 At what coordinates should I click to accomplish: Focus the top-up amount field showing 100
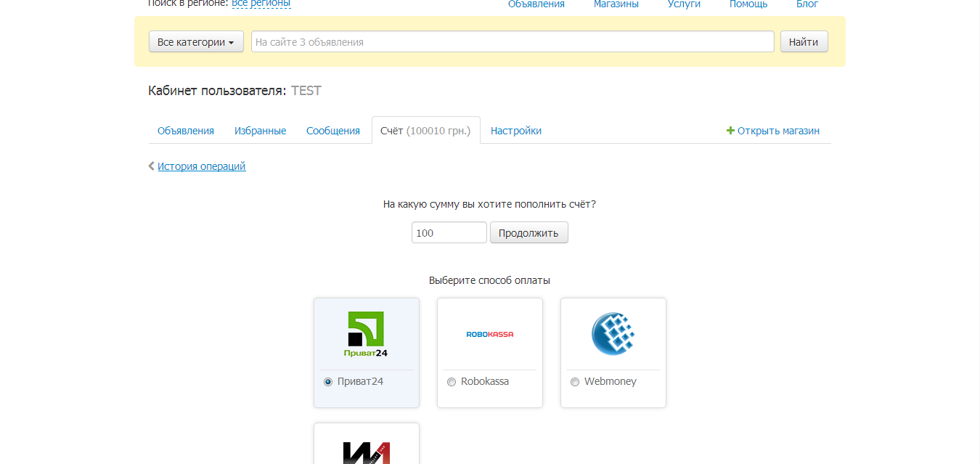[449, 233]
